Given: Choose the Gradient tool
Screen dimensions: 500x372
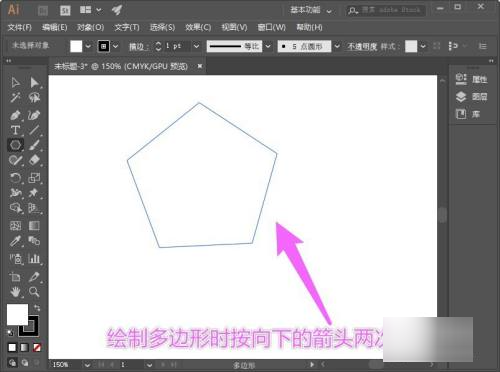Looking at the screenshot, I should coord(34,226).
